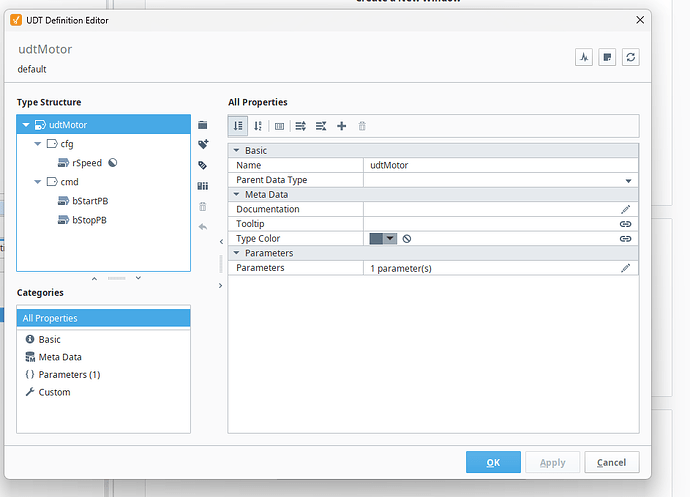The width and height of the screenshot is (690, 497).
Task: Clear type color with the no-color icon
Action: tap(407, 239)
